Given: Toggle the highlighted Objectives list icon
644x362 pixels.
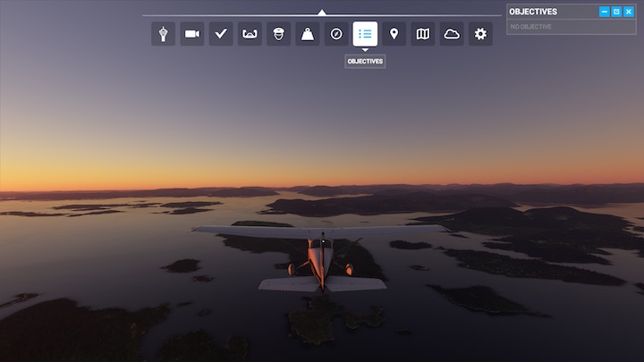Looking at the screenshot, I should coord(365,34).
